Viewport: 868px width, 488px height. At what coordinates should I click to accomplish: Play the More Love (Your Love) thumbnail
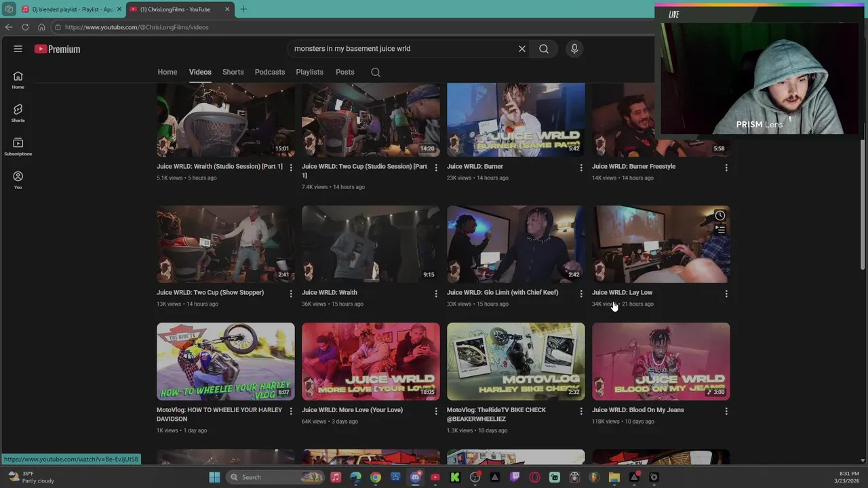pyautogui.click(x=371, y=361)
